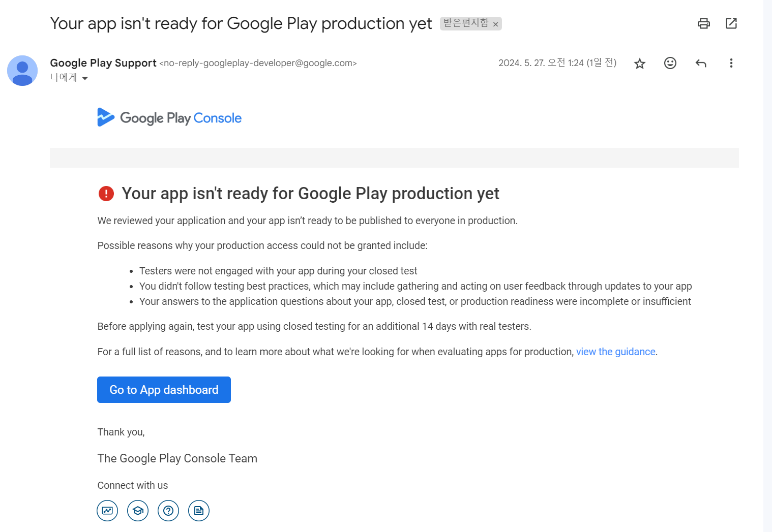Click 'Possible reasons why' sentence
The image size is (772, 532).
[262, 245]
